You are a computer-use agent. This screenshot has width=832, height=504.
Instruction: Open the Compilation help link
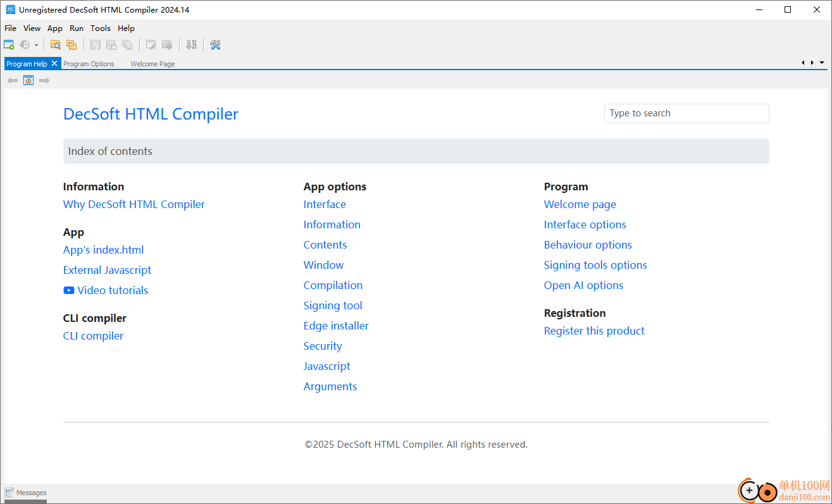point(333,285)
